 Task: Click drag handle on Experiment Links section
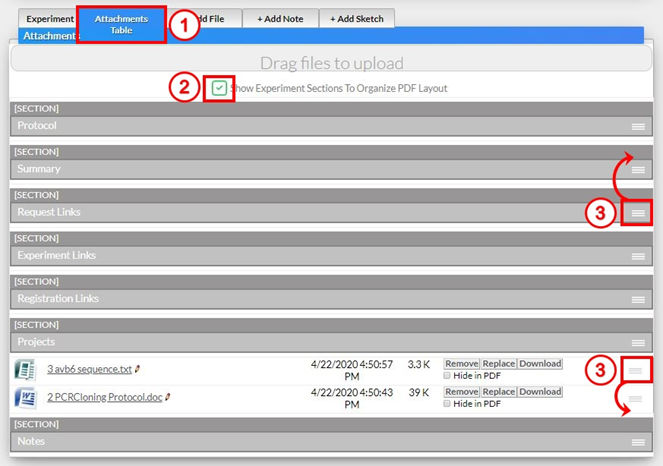click(637, 257)
